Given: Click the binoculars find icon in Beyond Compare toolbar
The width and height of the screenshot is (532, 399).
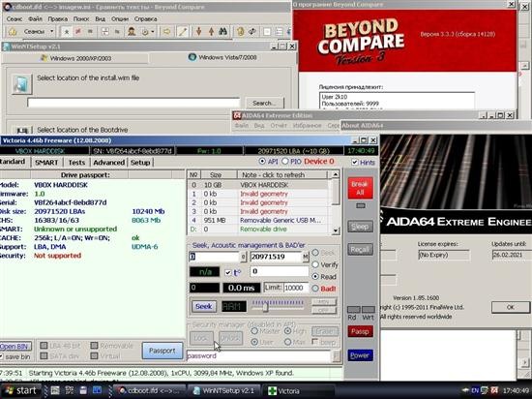Looking at the screenshot, I should 222,32.
